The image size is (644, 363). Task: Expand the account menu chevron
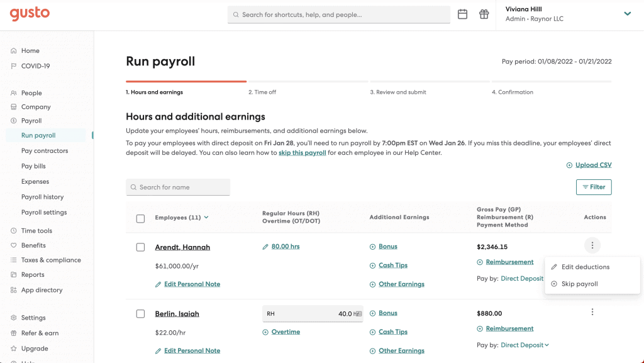[627, 14]
